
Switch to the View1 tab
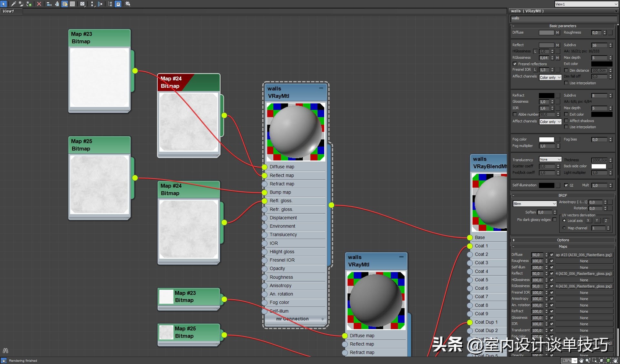coord(8,11)
